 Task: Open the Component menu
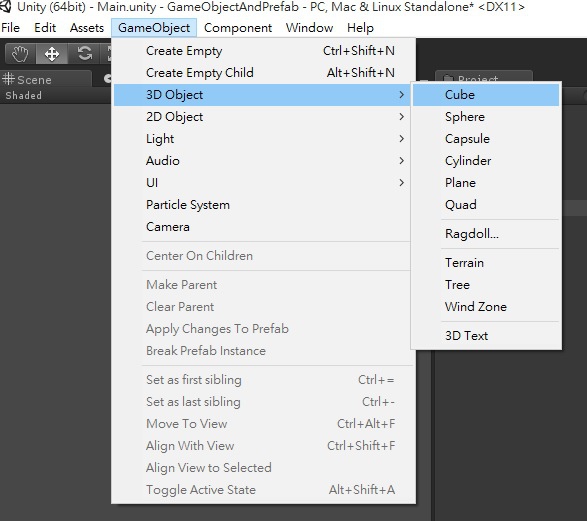tap(238, 28)
